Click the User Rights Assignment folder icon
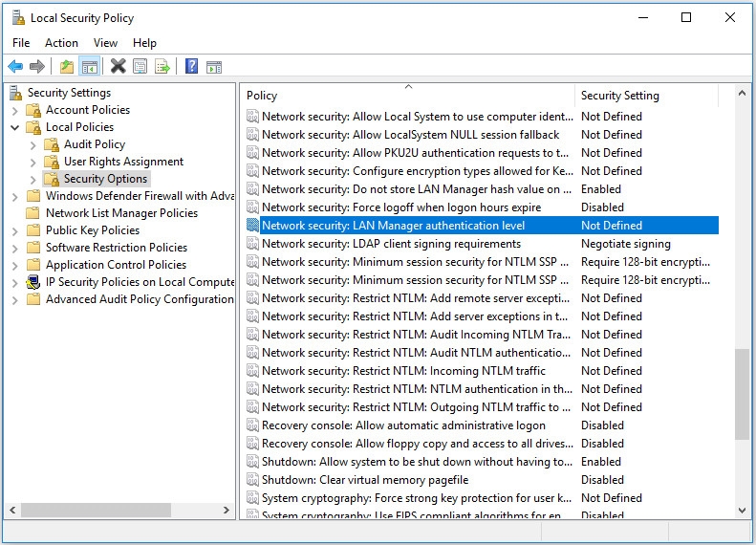 click(x=51, y=162)
